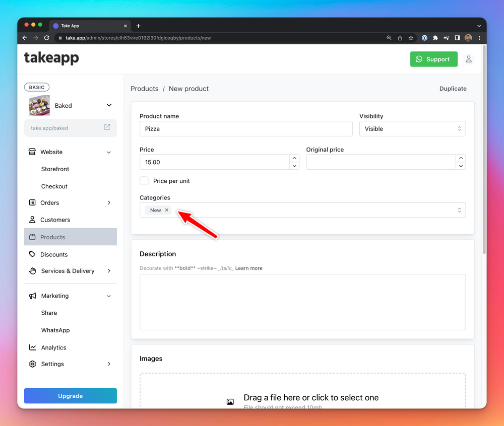This screenshot has height=426, width=504.
Task: Click the Duplicate button
Action: coord(453,89)
